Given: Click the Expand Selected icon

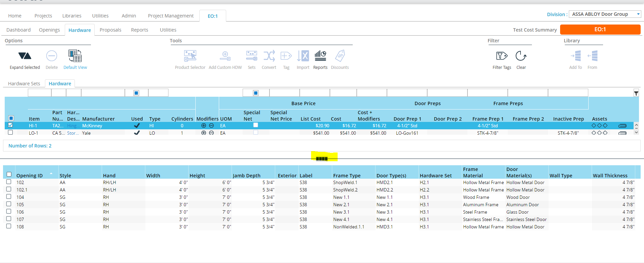Looking at the screenshot, I should (25, 56).
